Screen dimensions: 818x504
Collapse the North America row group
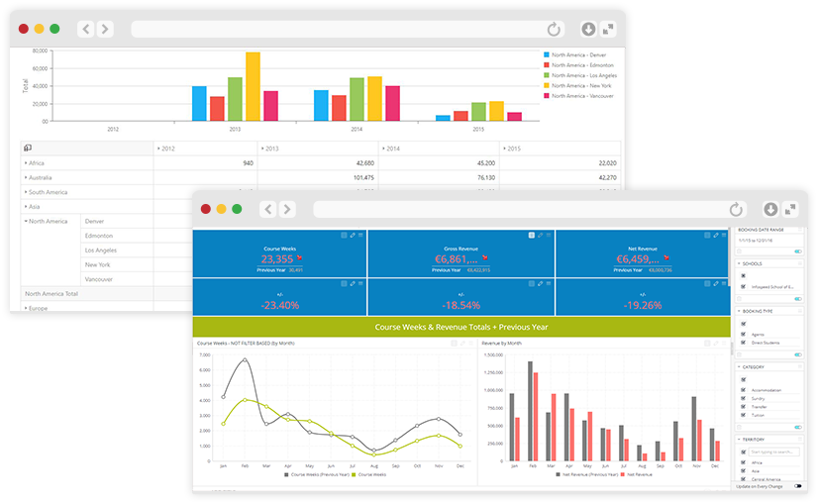(x=26, y=221)
